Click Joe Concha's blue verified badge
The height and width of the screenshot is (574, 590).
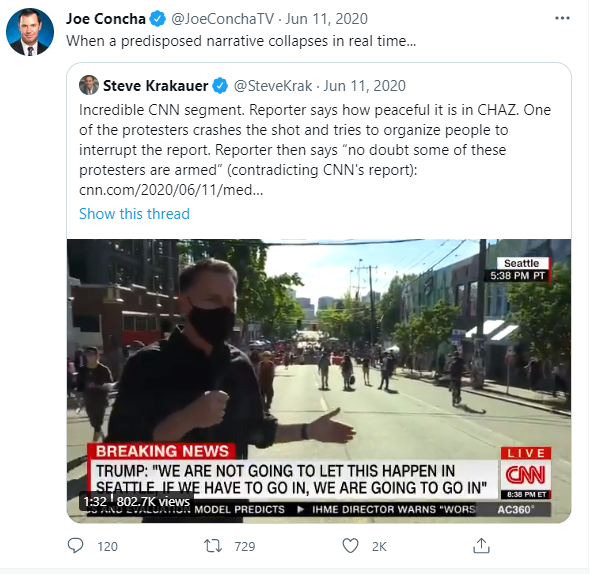pos(157,19)
